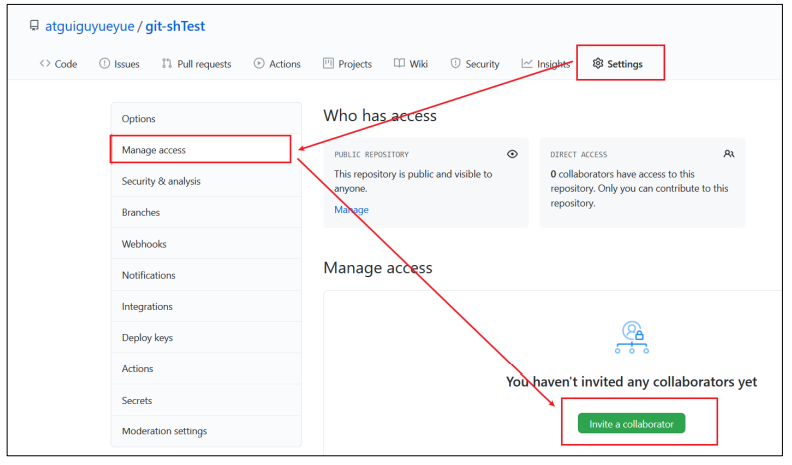Open Notifications settings in sidebar

pyautogui.click(x=206, y=275)
